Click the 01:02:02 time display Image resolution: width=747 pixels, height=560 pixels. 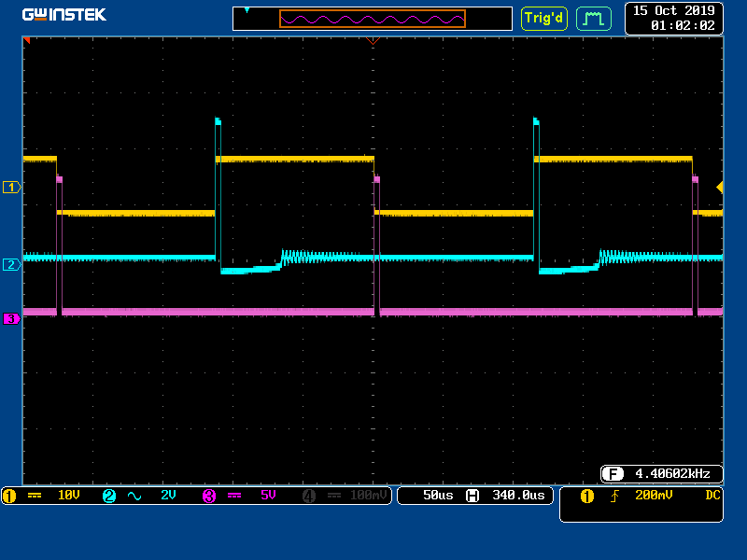point(683,26)
